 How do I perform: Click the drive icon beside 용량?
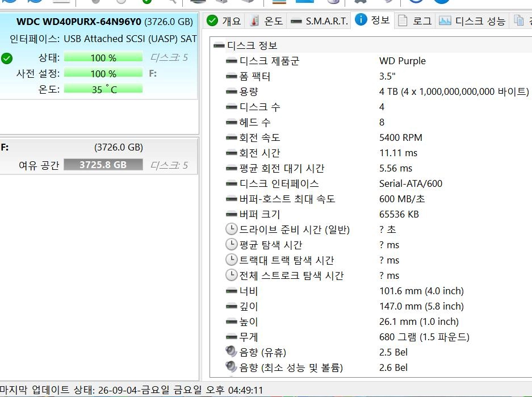click(x=232, y=91)
